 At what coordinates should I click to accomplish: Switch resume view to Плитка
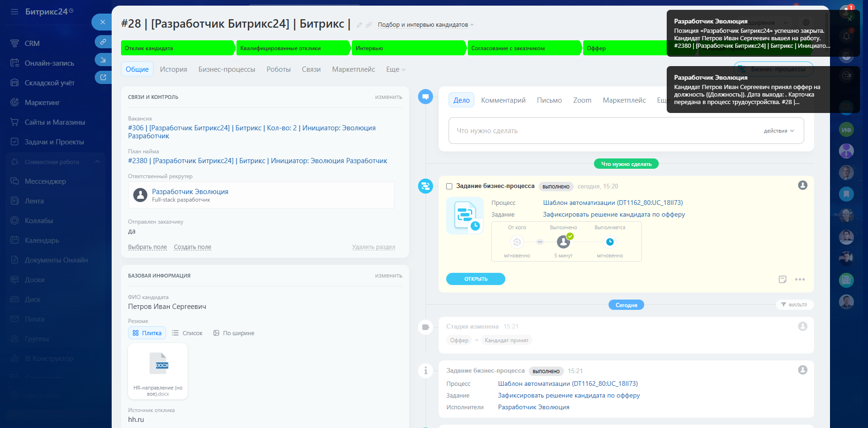click(x=147, y=333)
